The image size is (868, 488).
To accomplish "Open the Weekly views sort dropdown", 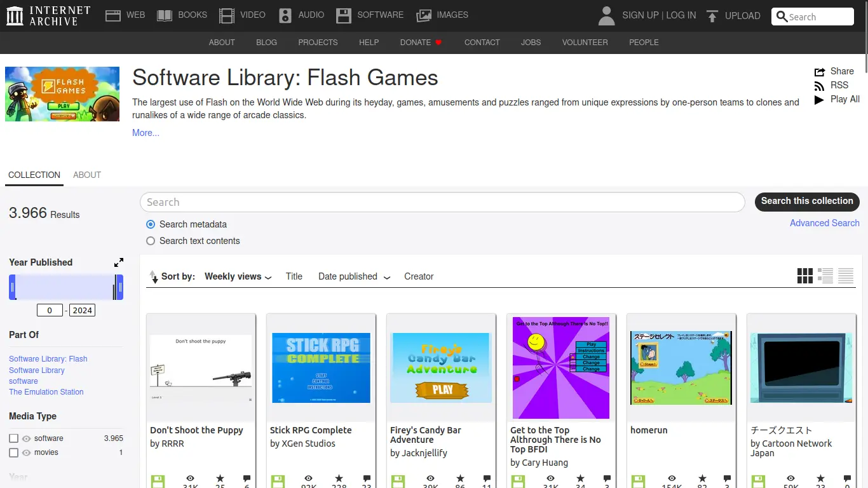I will pos(238,276).
